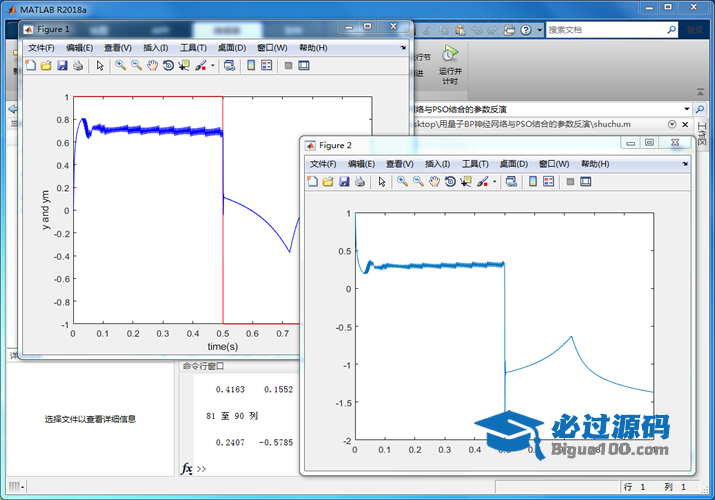Open file icon in Figure 1 toolbar
The width and height of the screenshot is (715, 500).
(x=46, y=66)
